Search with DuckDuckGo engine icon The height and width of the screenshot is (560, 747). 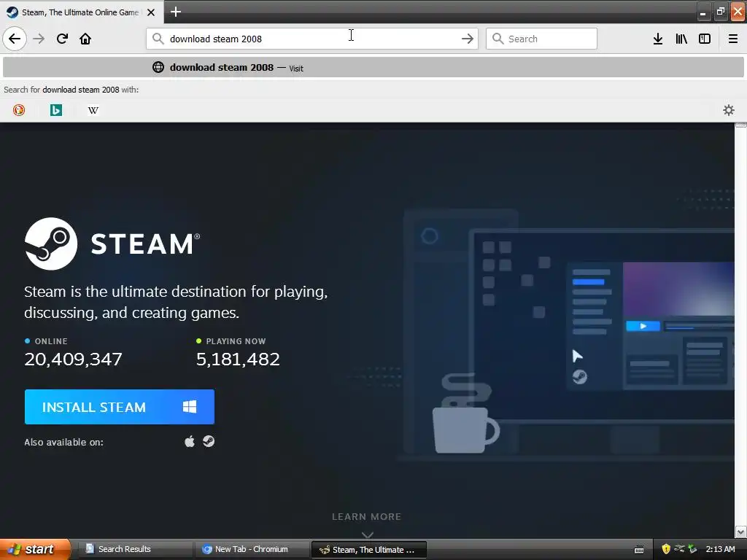(18, 110)
